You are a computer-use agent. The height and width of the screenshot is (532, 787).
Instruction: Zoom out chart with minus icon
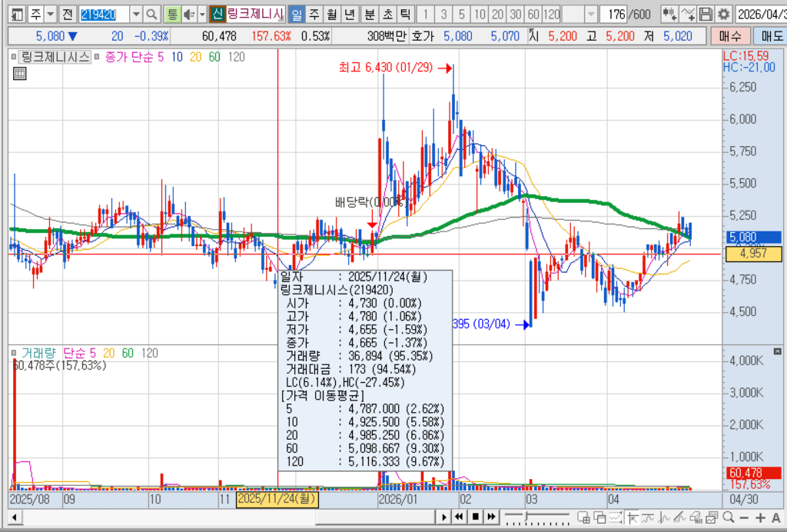pyautogui.click(x=744, y=517)
